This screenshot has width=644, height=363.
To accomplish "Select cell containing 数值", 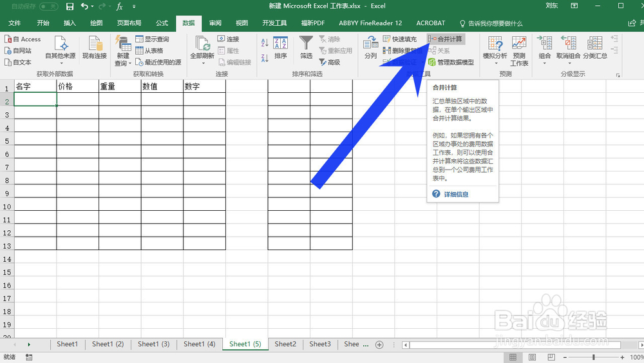I will click(x=162, y=86).
